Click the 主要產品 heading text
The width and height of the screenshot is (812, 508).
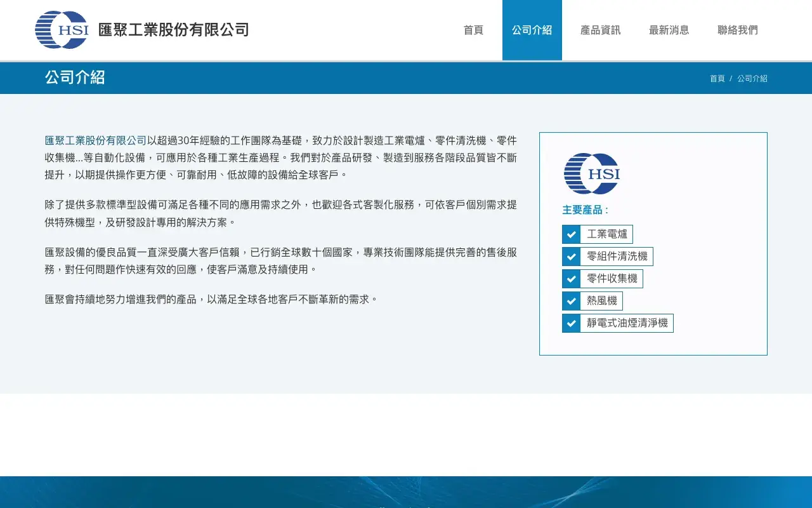click(x=585, y=210)
